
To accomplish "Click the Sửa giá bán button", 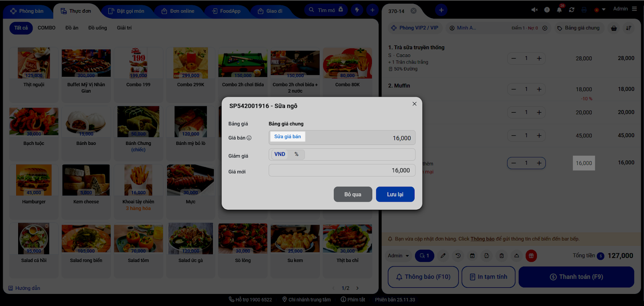I will pyautogui.click(x=288, y=136).
